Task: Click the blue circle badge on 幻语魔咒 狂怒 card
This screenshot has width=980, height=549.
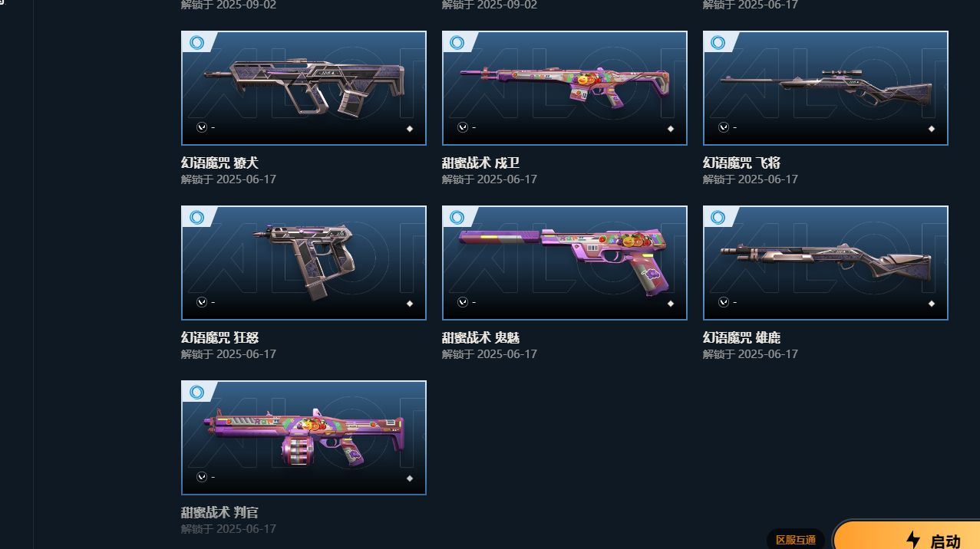Action: pyautogui.click(x=196, y=218)
